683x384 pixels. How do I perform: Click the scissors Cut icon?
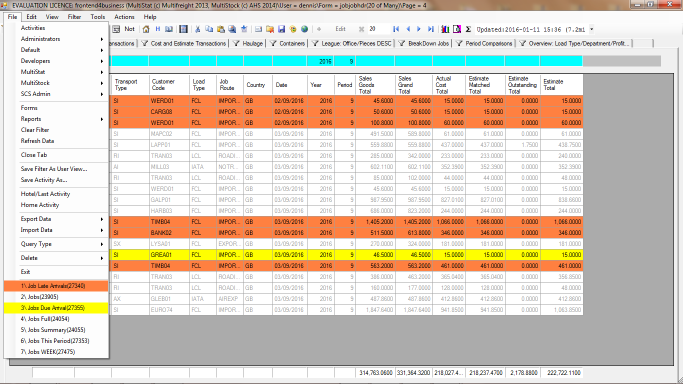pyautogui.click(x=197, y=29)
